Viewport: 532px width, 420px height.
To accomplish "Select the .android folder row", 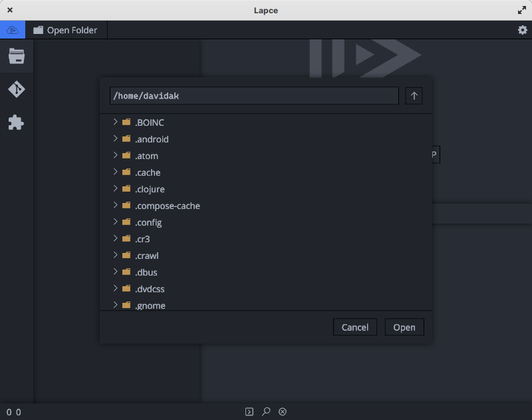I will click(x=152, y=139).
